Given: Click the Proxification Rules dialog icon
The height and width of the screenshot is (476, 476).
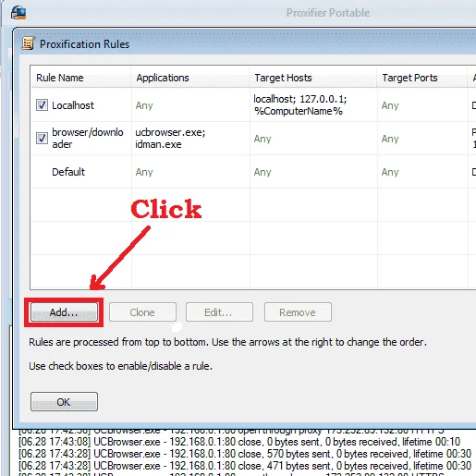Looking at the screenshot, I should [29, 43].
